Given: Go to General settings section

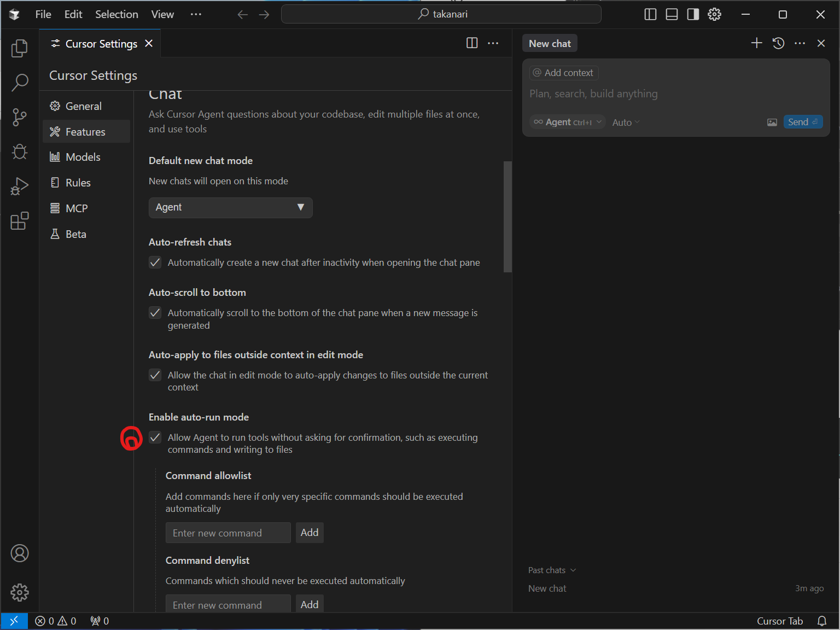Looking at the screenshot, I should (86, 106).
